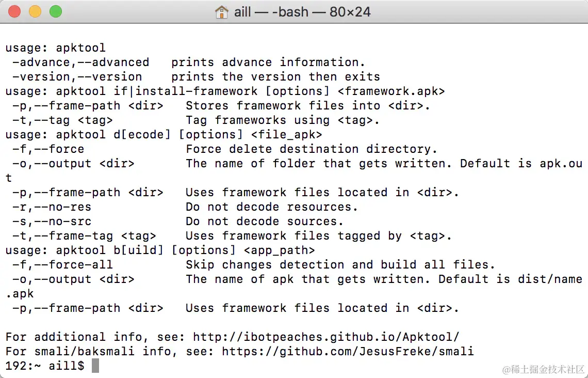Click the '-t,--frame-tag <tag>' option text
This screenshot has height=378, width=588.
(85, 236)
